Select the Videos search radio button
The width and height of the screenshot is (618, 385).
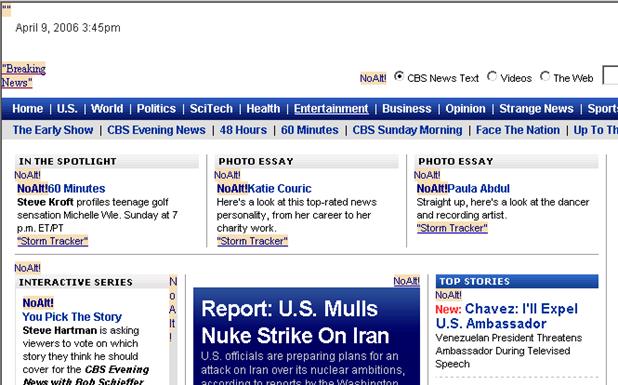pyautogui.click(x=492, y=76)
